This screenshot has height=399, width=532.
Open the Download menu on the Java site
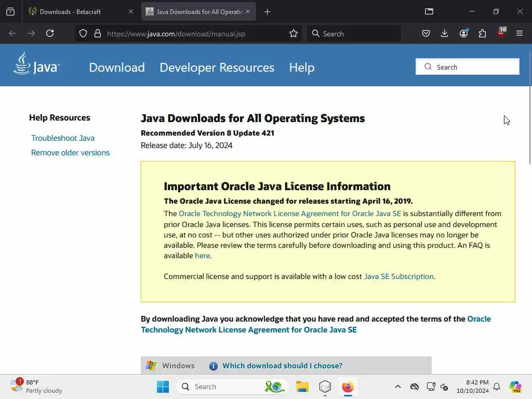pyautogui.click(x=117, y=68)
